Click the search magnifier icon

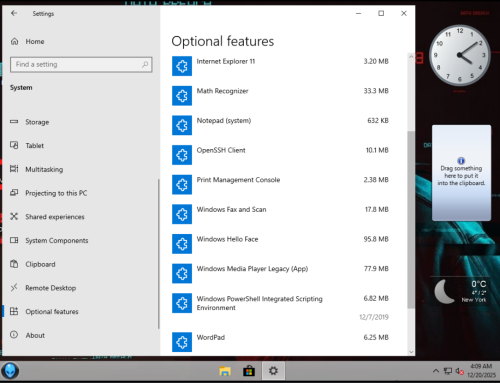[x=145, y=64]
